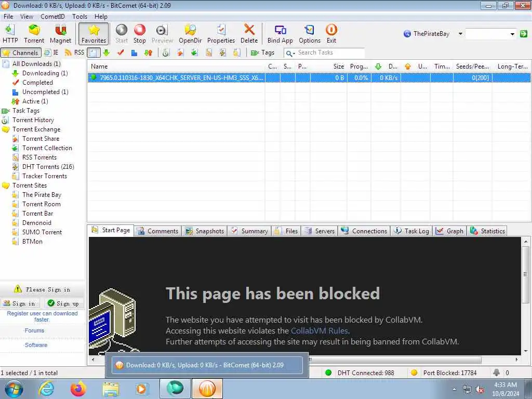Open Firefox from the taskbar
The width and height of the screenshot is (532, 399).
point(78,389)
